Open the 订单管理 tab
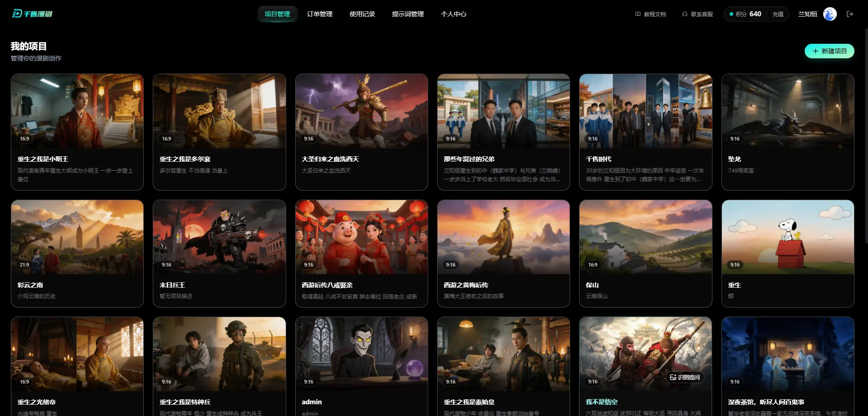 [x=320, y=14]
